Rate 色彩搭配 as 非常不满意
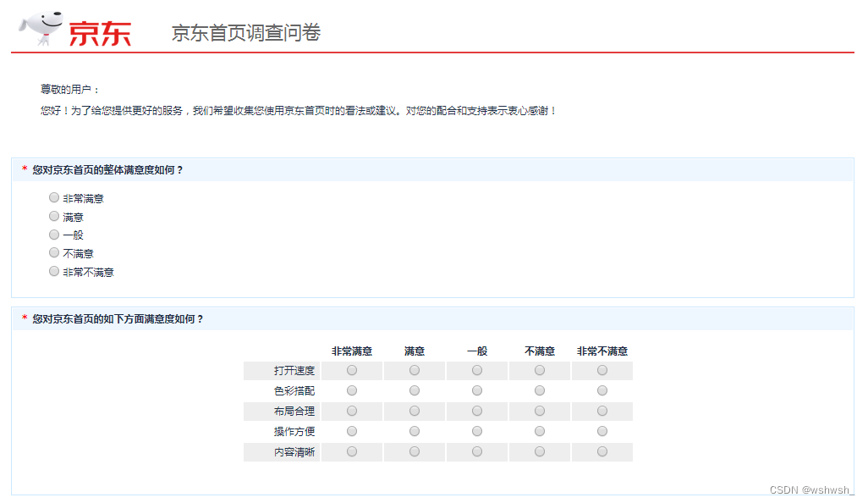This screenshot has height=503, width=868. point(602,390)
